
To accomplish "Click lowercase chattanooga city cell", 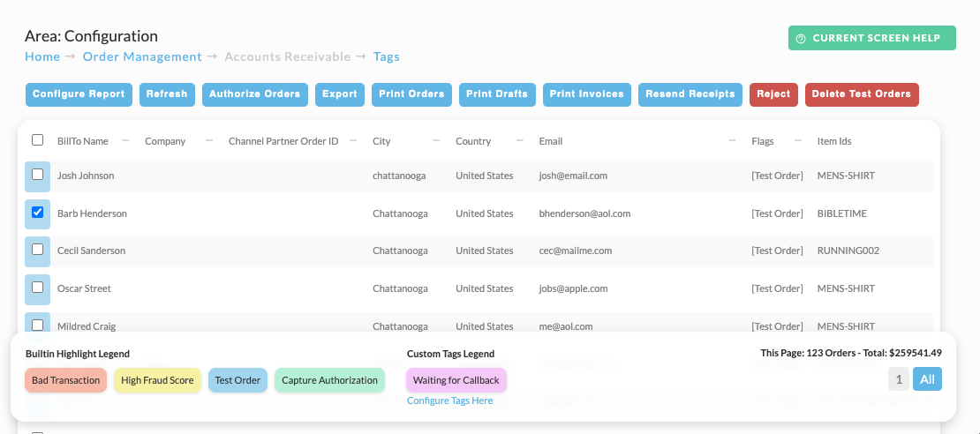I will point(399,176).
